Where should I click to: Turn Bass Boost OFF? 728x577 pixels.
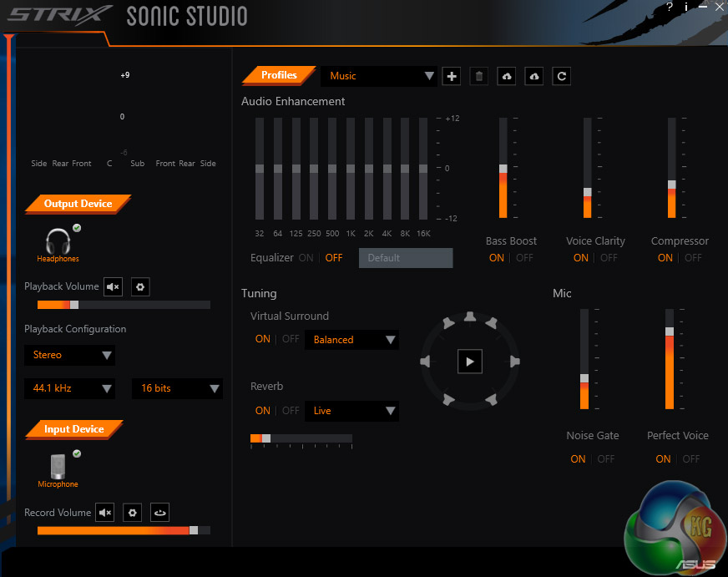click(x=524, y=258)
